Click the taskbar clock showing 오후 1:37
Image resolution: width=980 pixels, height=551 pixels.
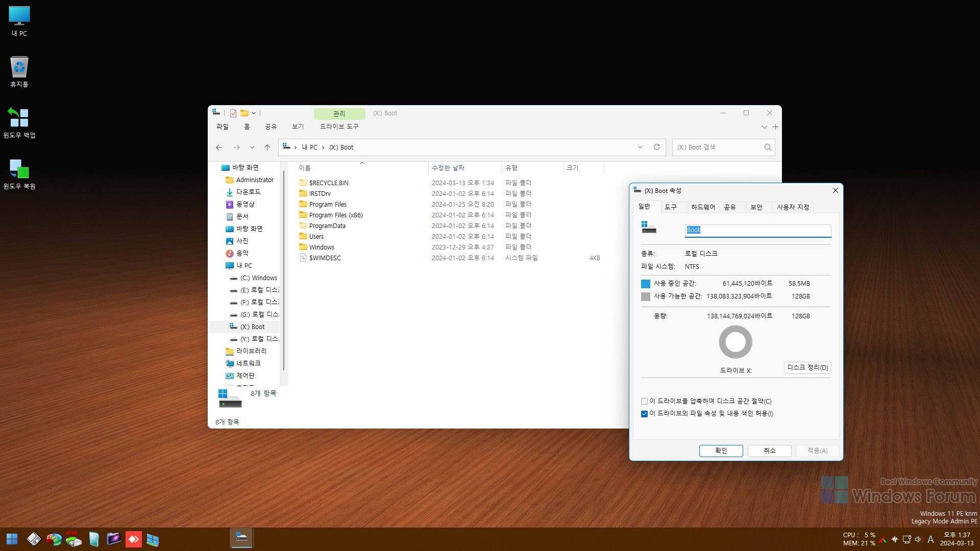click(x=957, y=539)
